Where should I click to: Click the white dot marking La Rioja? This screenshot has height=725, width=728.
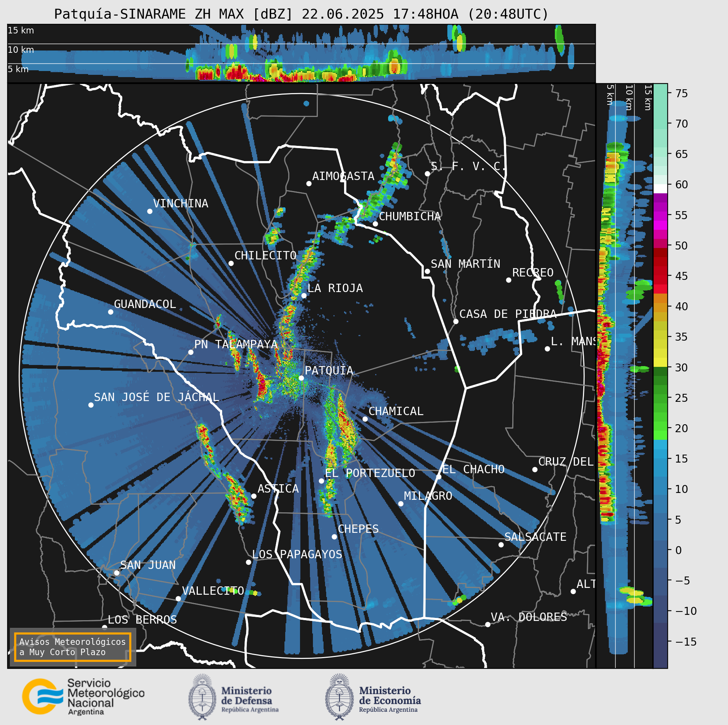pos(304,295)
